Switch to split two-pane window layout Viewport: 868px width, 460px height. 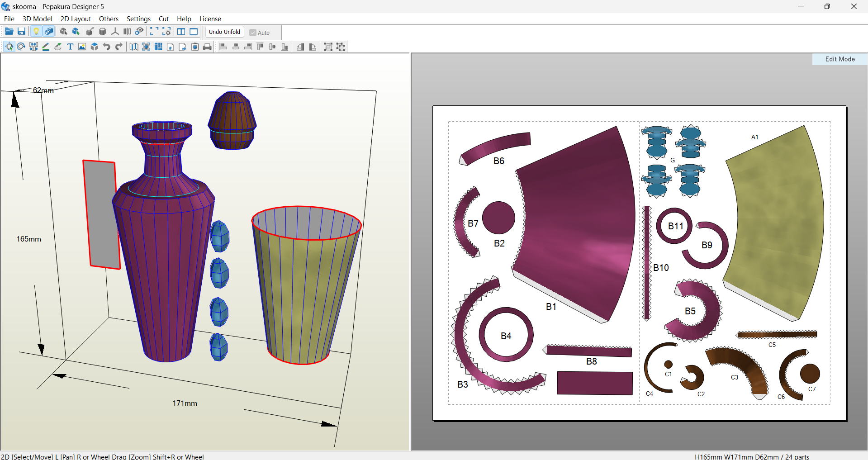click(x=181, y=32)
